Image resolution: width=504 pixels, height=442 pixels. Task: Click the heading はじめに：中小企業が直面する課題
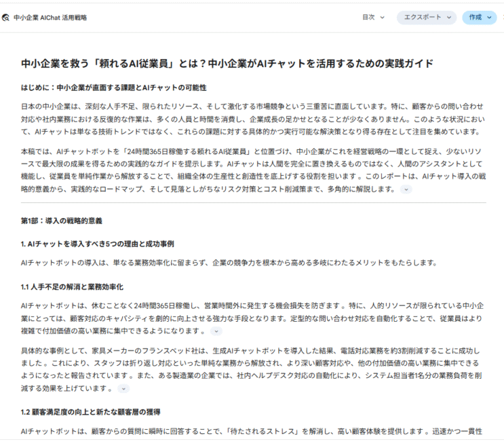(x=113, y=88)
